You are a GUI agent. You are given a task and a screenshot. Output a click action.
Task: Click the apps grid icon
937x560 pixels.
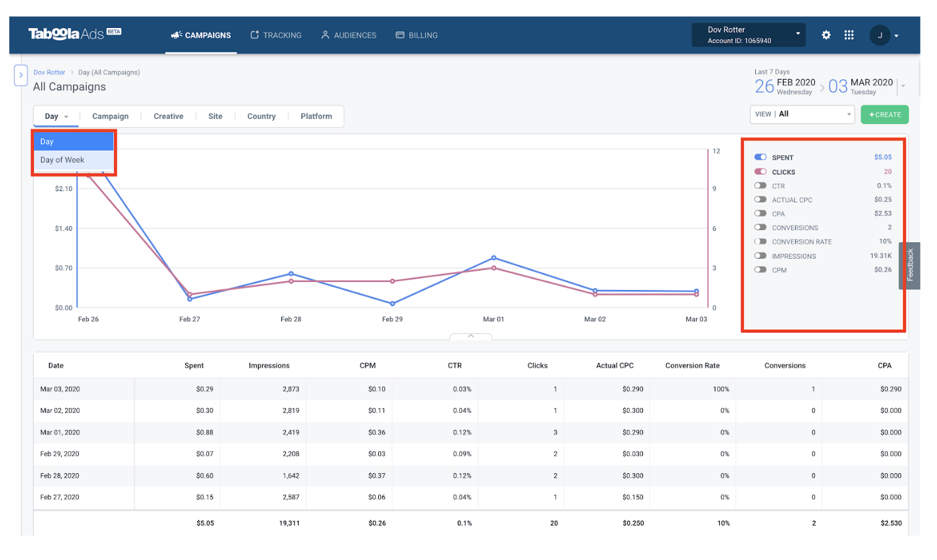coord(849,35)
